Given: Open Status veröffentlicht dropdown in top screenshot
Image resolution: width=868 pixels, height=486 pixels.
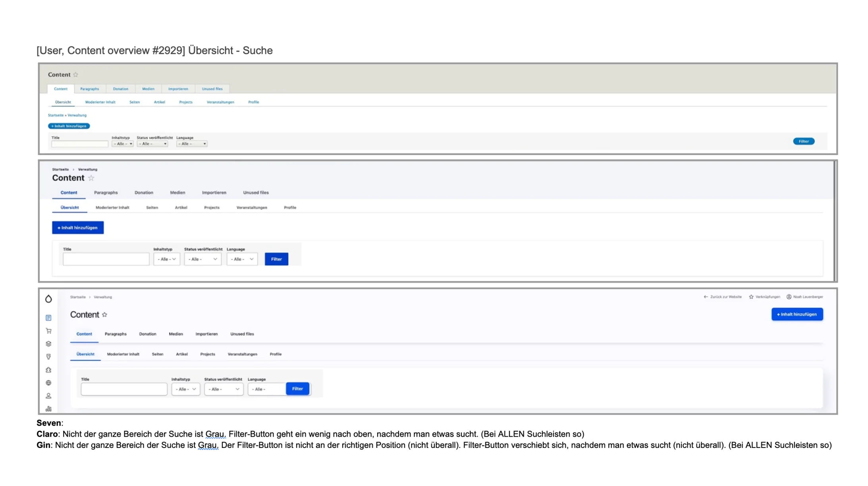Looking at the screenshot, I should 152,144.
